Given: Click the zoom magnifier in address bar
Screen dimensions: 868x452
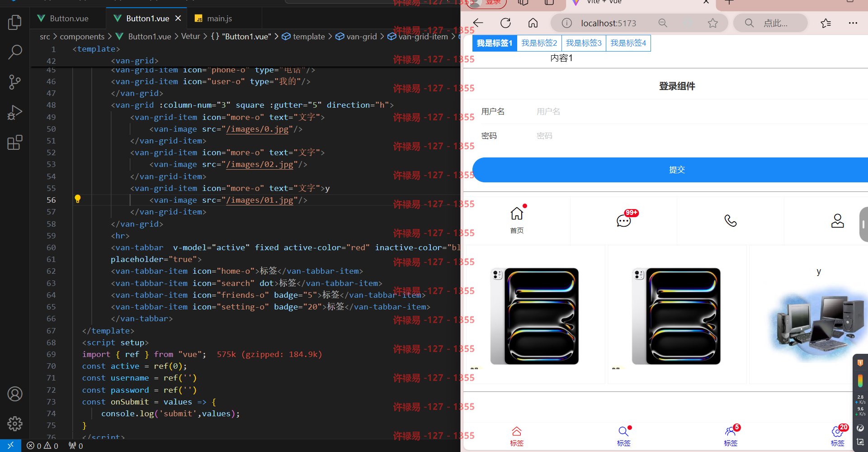Looking at the screenshot, I should coord(663,23).
